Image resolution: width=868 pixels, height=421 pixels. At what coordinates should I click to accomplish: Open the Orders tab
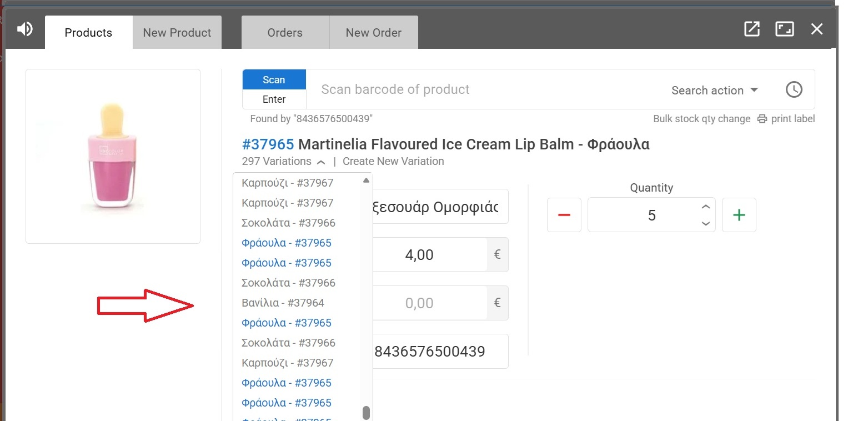pyautogui.click(x=285, y=33)
